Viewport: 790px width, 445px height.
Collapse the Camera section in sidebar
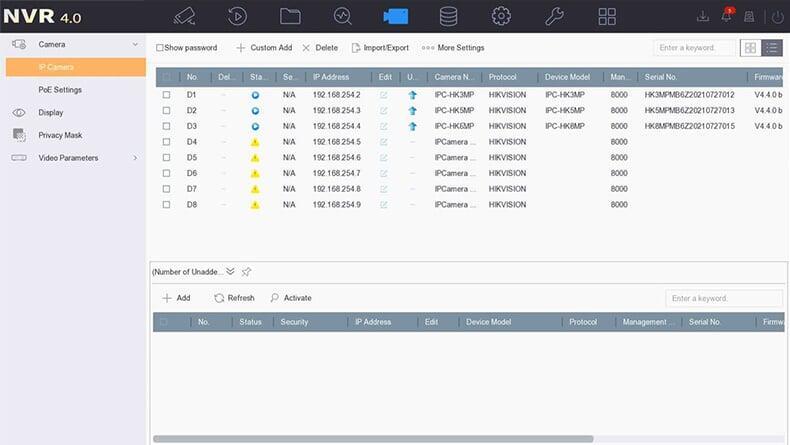[135, 45]
